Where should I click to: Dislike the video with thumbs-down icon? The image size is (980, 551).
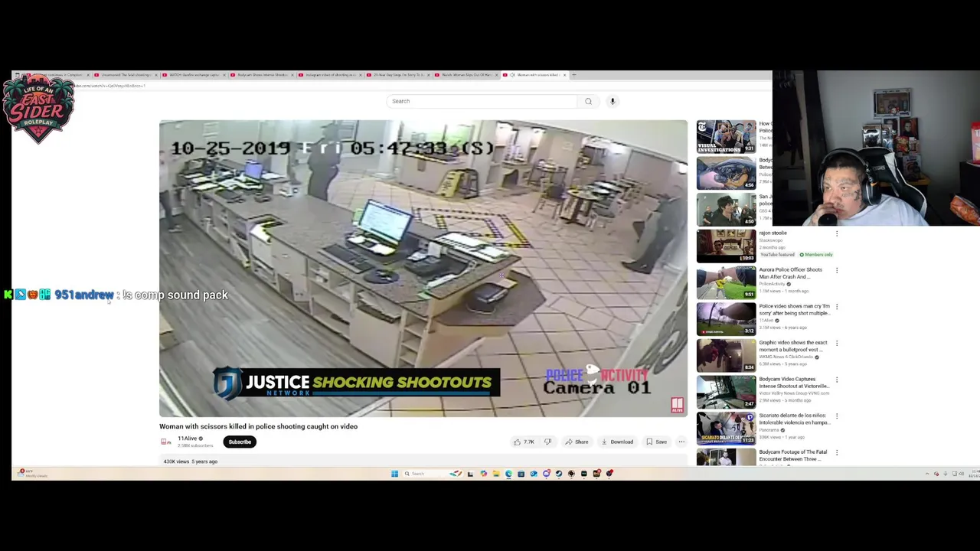coord(547,442)
